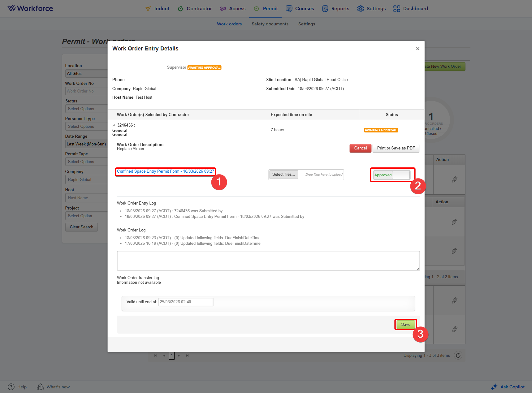
Task: Click the Access key icon
Action: click(x=223, y=9)
